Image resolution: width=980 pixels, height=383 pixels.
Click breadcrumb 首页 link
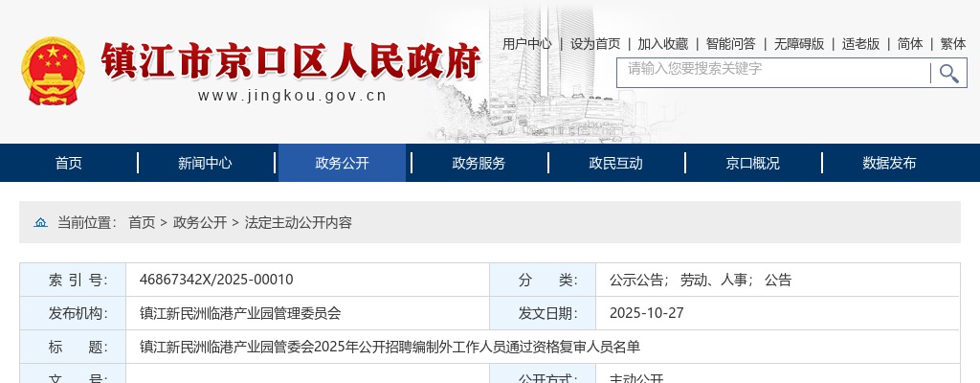coord(142,223)
